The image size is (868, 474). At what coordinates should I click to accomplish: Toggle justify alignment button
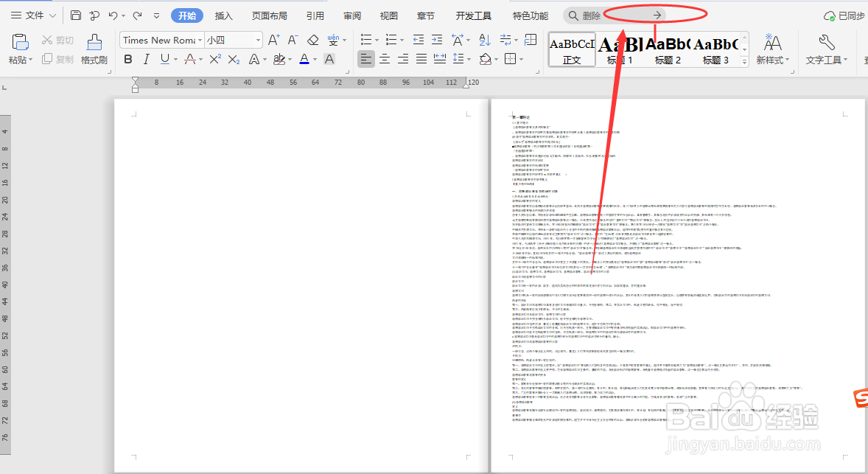(421, 59)
